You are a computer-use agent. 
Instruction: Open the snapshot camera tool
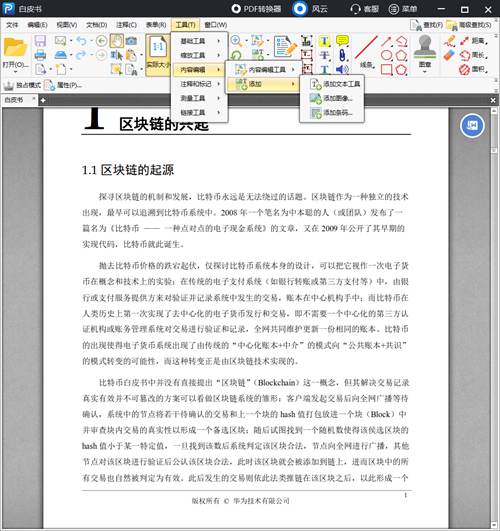131,41
